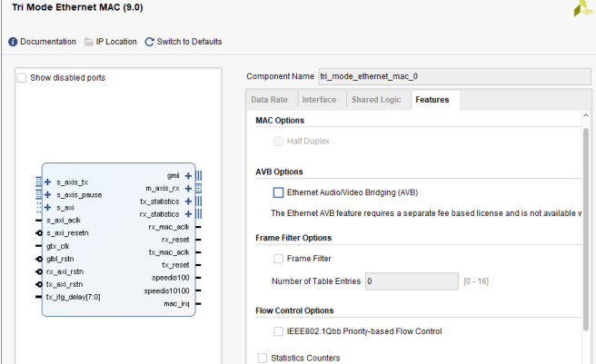Click the tx_mac_aclk port label
Viewport: 596px width, 364px height.
point(169,252)
